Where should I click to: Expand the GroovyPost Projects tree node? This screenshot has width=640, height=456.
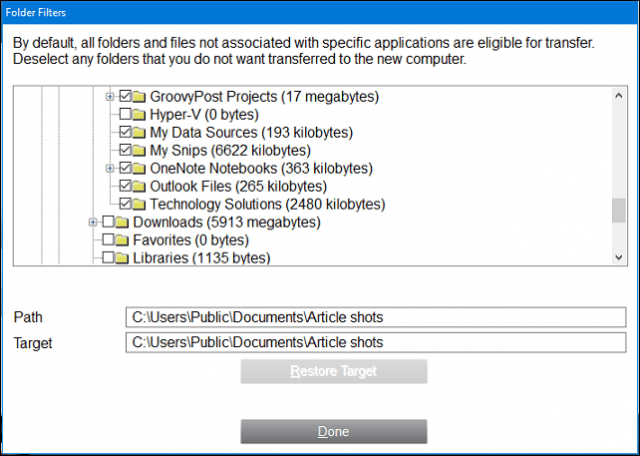click(110, 97)
